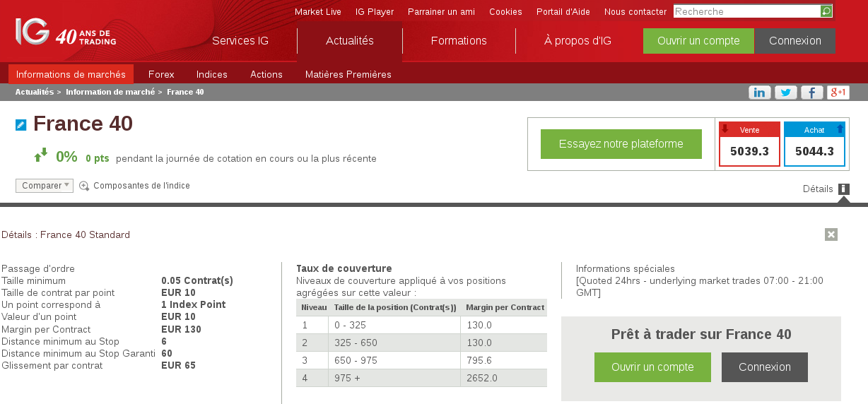Click Information de marché breadcrumb

110,92
